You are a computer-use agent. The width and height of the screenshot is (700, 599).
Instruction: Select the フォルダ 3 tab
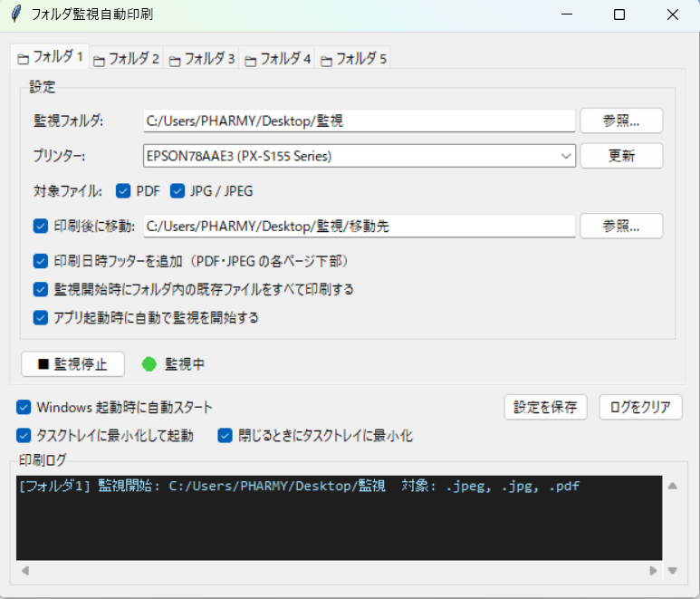(x=202, y=59)
